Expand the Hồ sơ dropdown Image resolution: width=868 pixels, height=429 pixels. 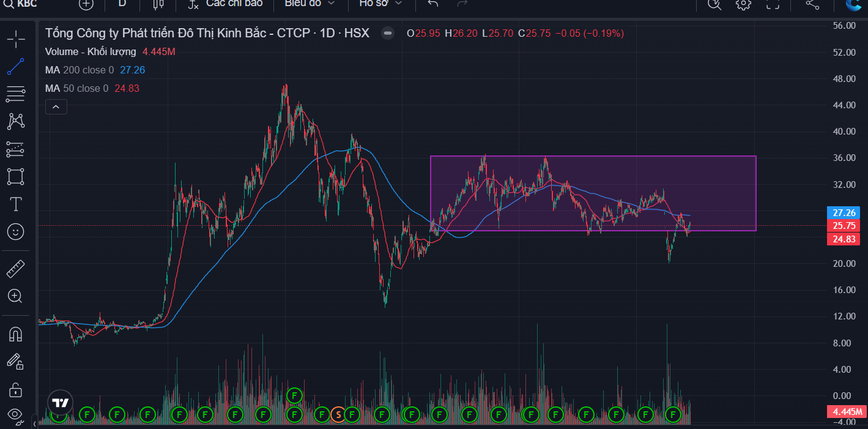(x=380, y=4)
